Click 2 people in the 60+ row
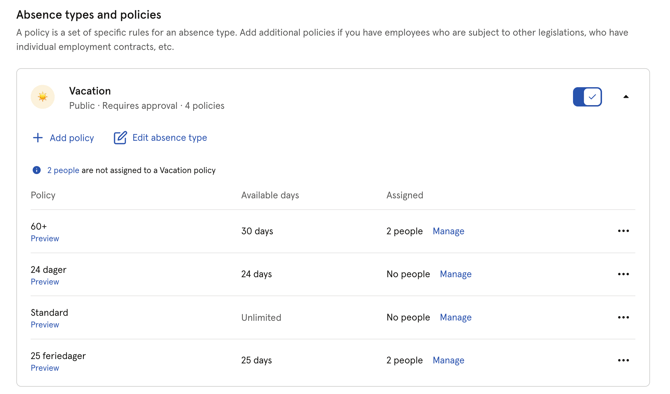 (404, 231)
